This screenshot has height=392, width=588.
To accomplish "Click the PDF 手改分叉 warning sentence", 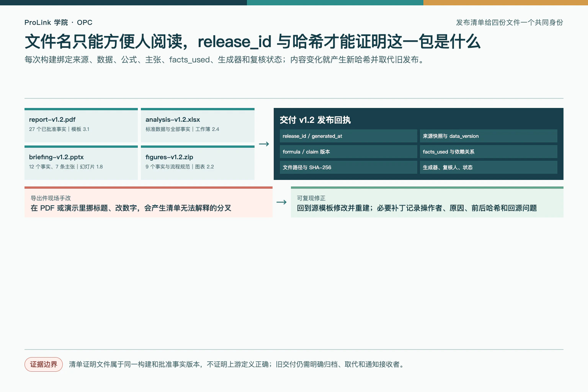I will click(131, 208).
